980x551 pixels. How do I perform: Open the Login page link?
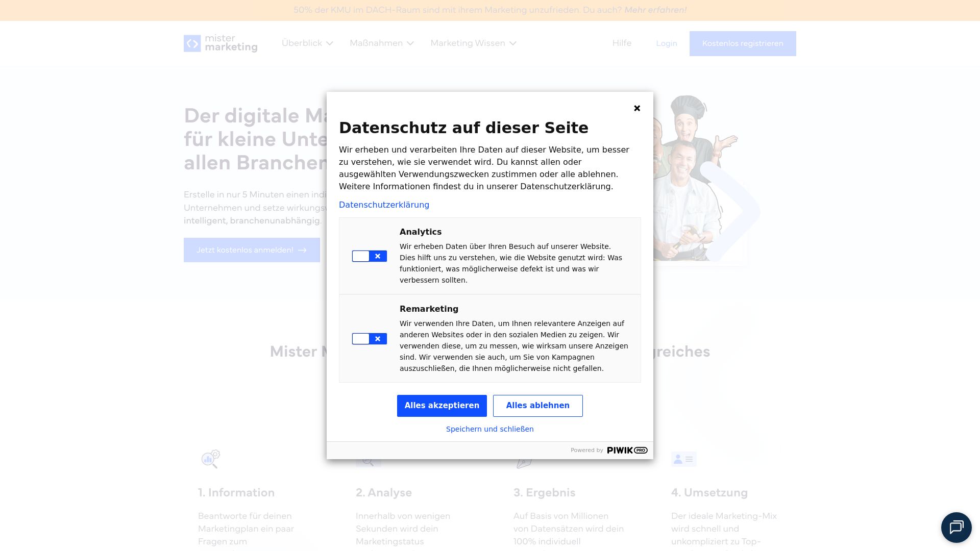pyautogui.click(x=666, y=43)
